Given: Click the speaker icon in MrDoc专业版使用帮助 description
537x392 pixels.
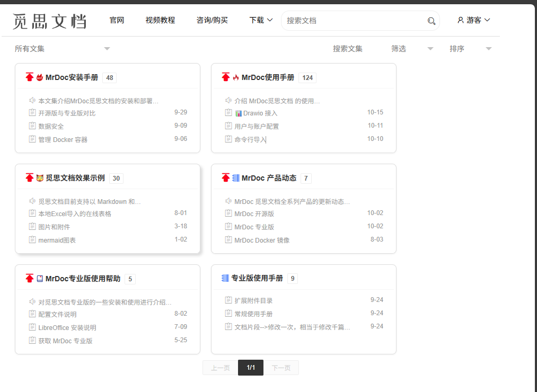Looking at the screenshot, I should point(32,301).
